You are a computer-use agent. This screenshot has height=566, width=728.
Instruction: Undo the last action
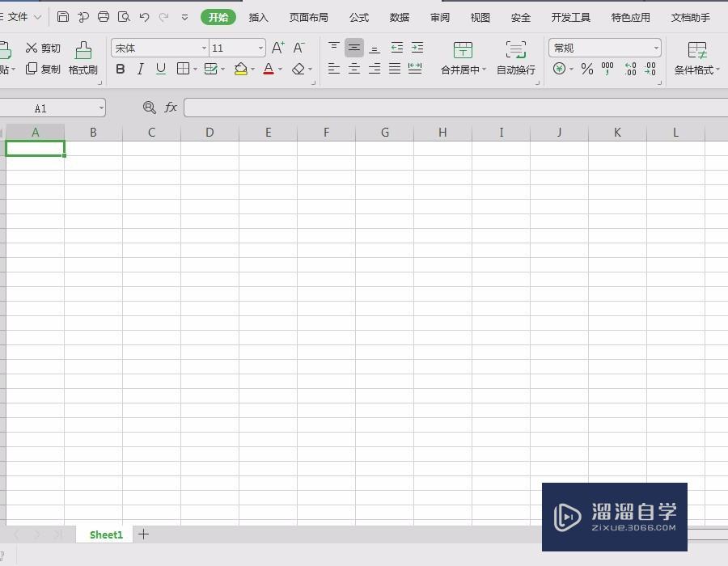coord(144,17)
